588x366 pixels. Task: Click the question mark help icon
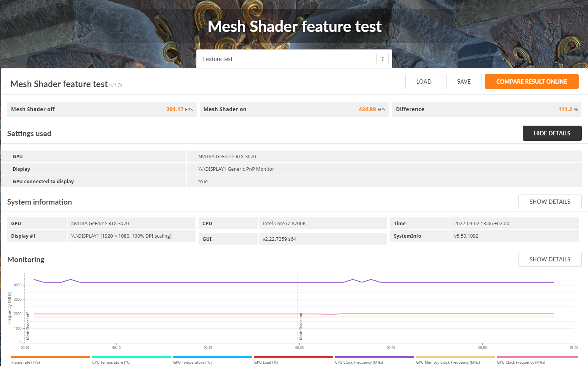(382, 59)
